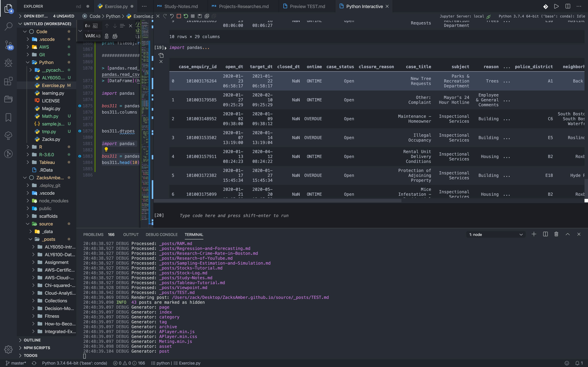Image resolution: width=588 pixels, height=367 pixels.
Task: Delete cell 19 output with X icon
Action: click(161, 62)
